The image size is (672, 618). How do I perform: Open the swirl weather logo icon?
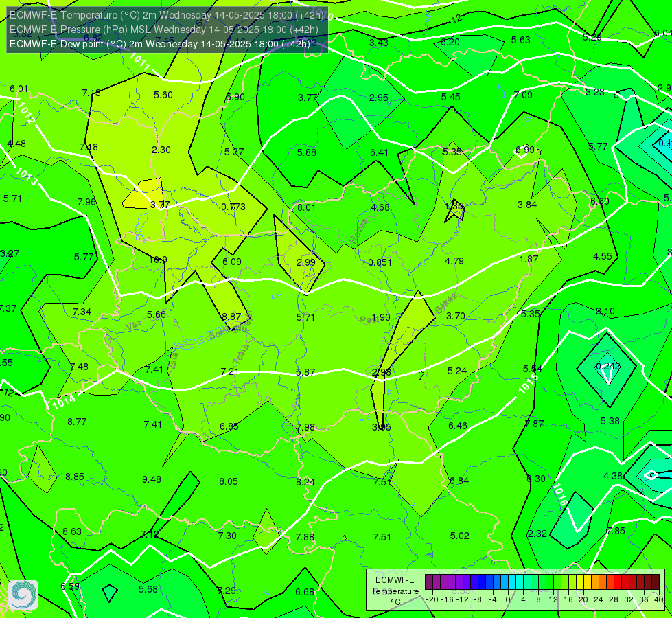[x=23, y=595]
